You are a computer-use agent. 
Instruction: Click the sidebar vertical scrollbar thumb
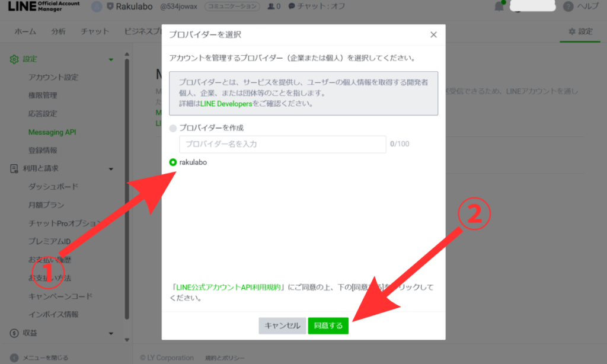pyautogui.click(x=127, y=189)
